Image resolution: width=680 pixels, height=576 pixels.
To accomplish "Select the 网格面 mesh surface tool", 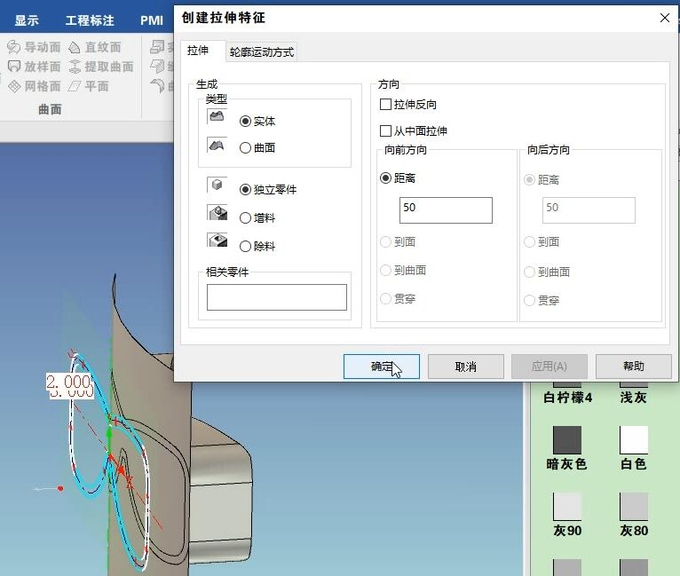I will tap(34, 86).
